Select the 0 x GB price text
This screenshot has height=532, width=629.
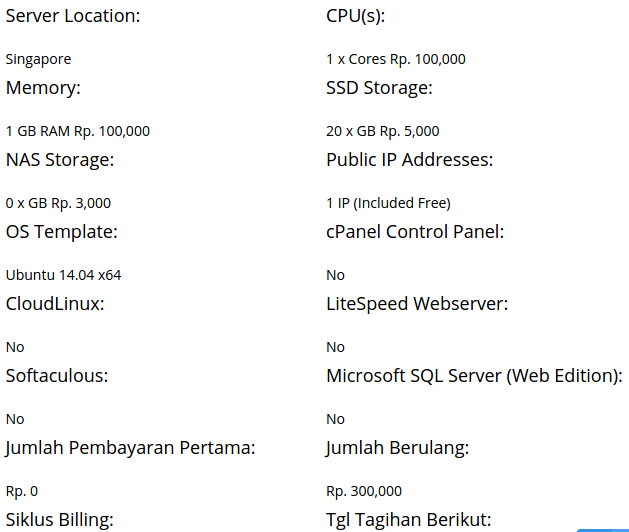[58, 203]
